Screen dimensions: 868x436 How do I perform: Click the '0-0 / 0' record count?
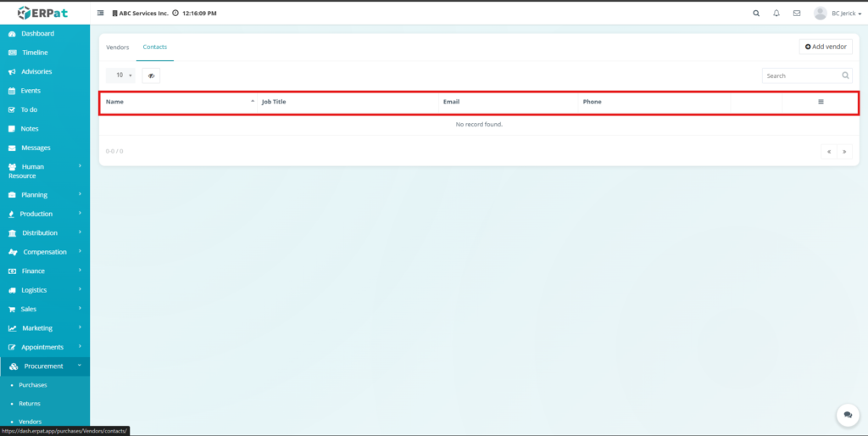click(114, 151)
